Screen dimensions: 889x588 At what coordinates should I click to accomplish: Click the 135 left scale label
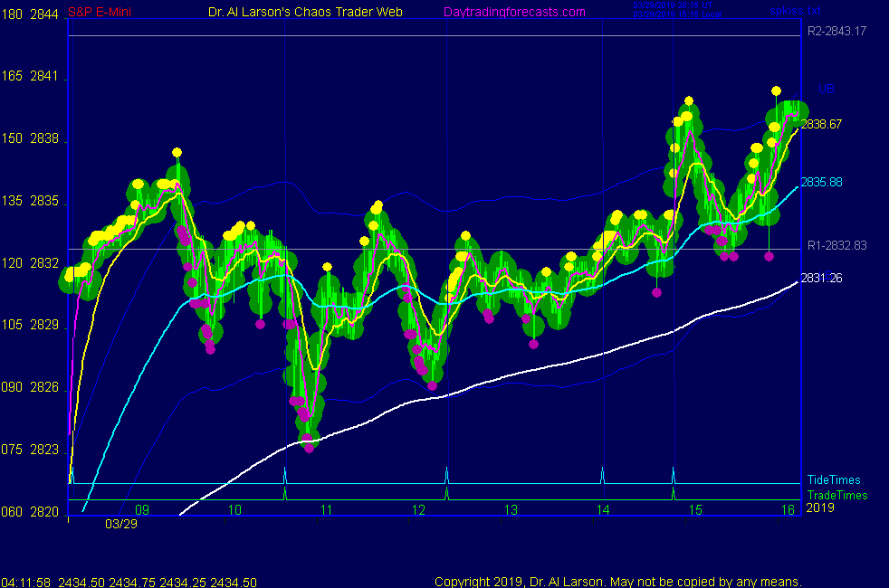pos(12,201)
